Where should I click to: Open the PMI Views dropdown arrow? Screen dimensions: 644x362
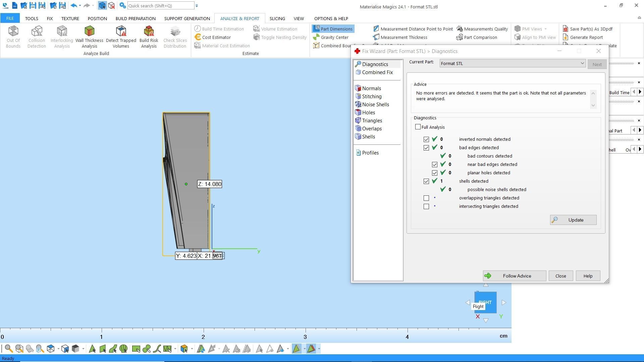tap(545, 29)
